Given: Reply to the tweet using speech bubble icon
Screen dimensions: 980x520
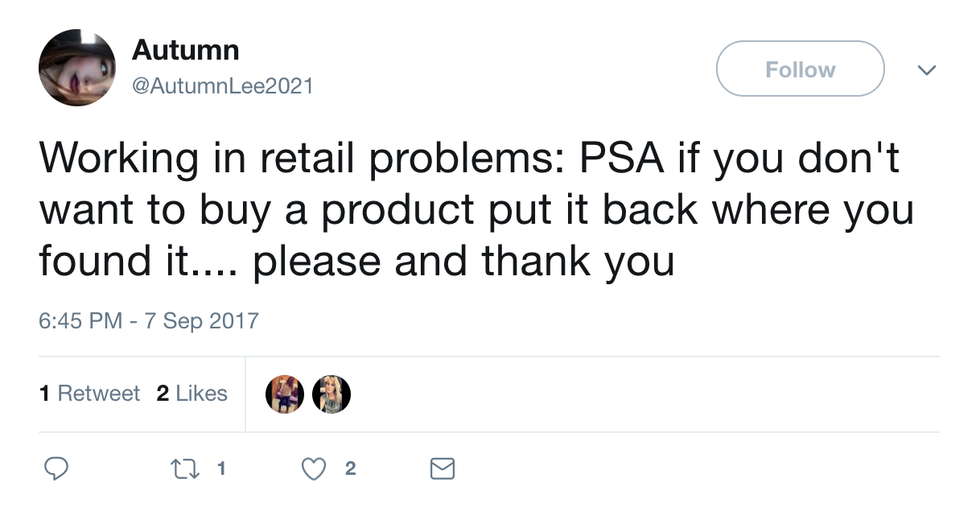Looking at the screenshot, I should (56, 468).
